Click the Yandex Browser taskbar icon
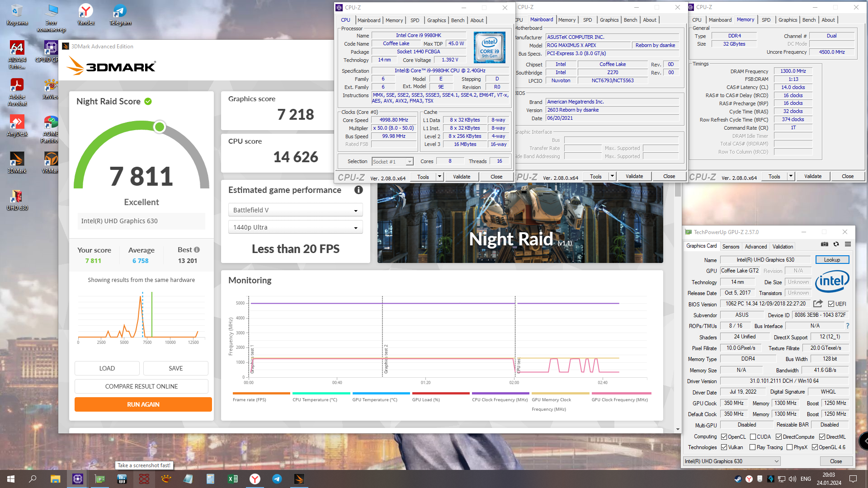 point(255,479)
